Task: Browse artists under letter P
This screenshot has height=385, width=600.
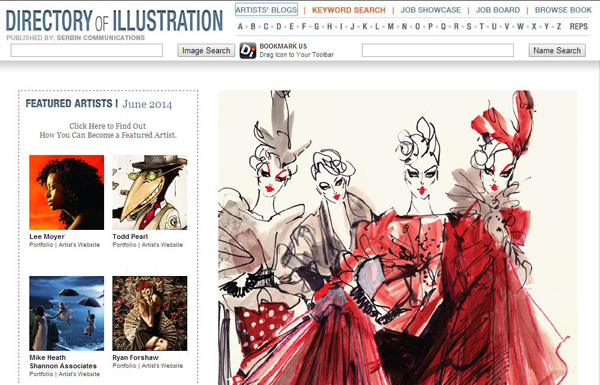Action: click(430, 26)
